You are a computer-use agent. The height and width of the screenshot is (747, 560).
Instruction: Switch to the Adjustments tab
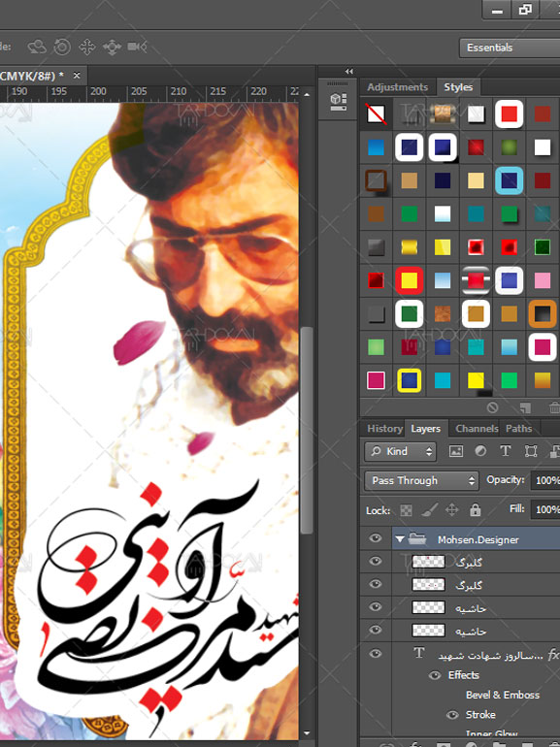point(397,87)
